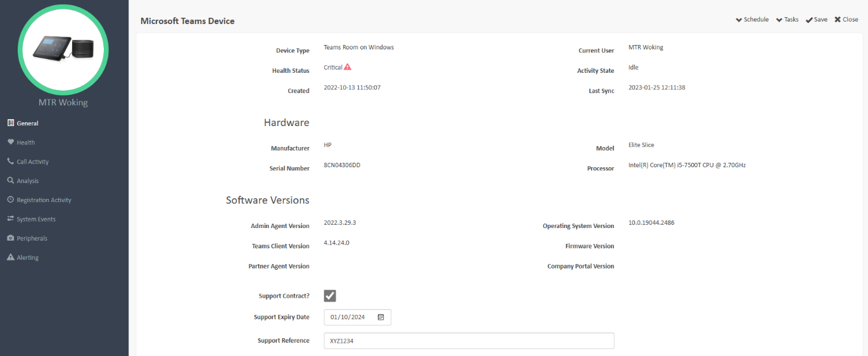Click the Critical health status text
Image resolution: width=868 pixels, height=356 pixels.
coord(333,67)
